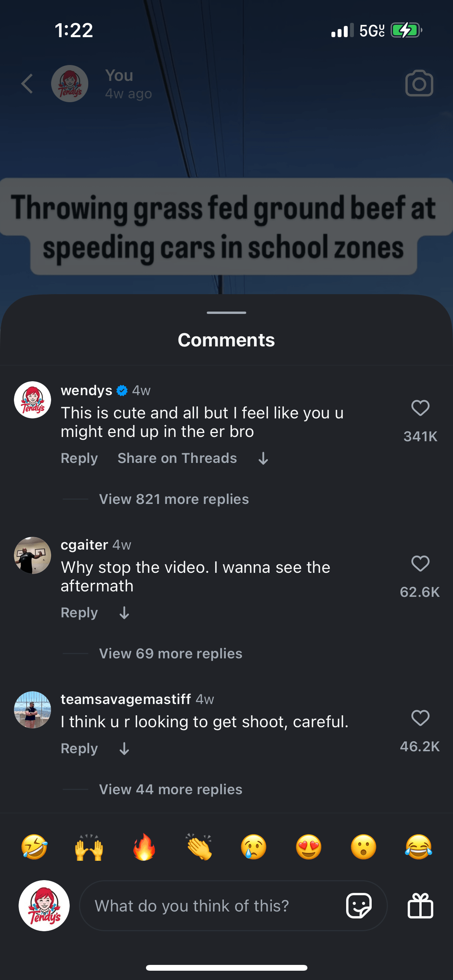Expand View 44 more replies
This screenshot has width=453, height=980.
point(171,790)
